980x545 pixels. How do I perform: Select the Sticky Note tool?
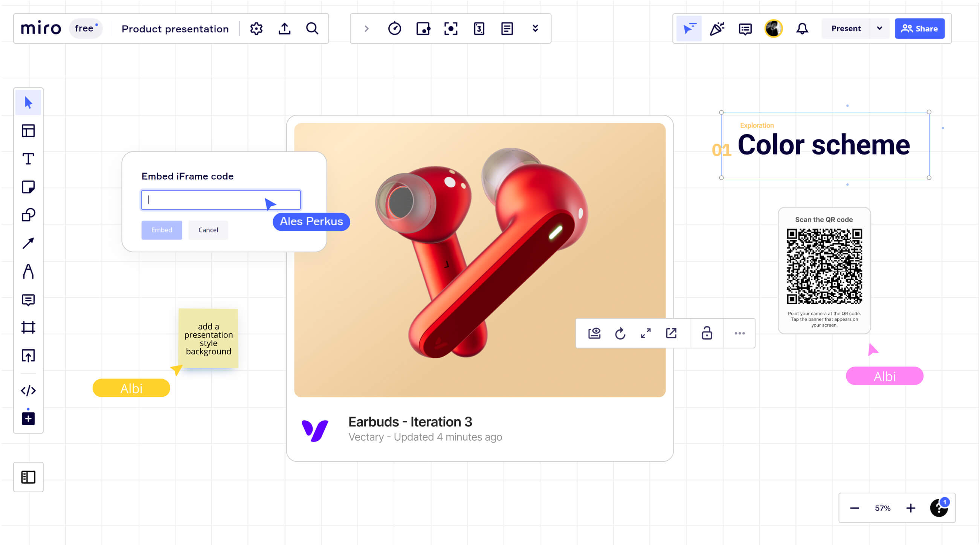tap(28, 187)
